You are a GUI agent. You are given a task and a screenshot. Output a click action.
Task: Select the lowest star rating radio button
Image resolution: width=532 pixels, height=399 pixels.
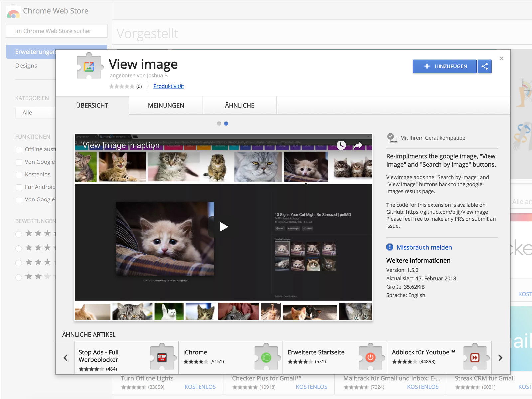point(19,277)
